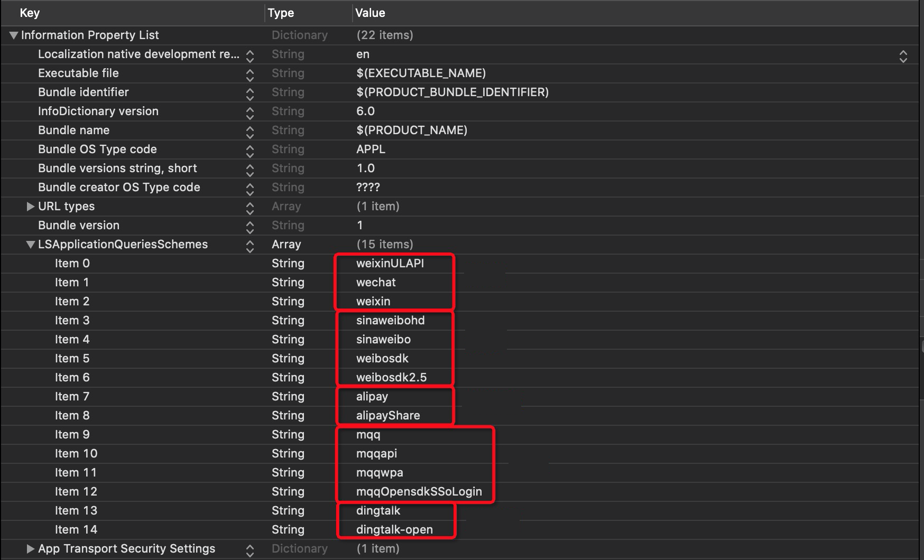Click the $(PRODUCT_BUNDLE_IDENTIFIER) value
The width and height of the screenshot is (924, 560).
(452, 92)
